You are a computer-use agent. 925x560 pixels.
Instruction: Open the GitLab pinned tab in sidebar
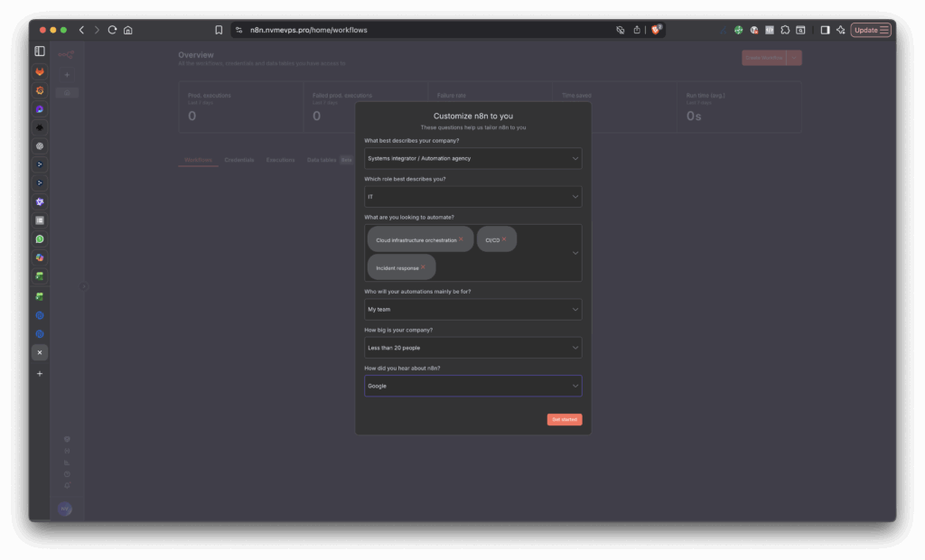(x=39, y=71)
